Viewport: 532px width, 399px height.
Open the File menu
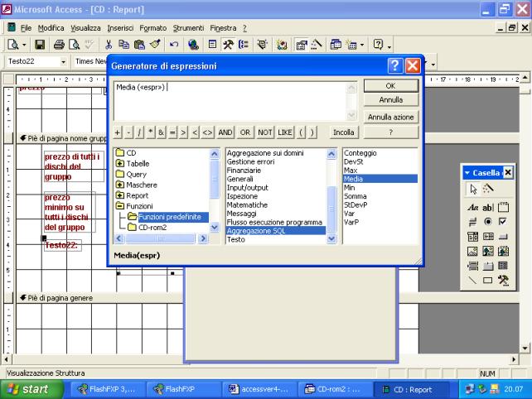[26, 28]
